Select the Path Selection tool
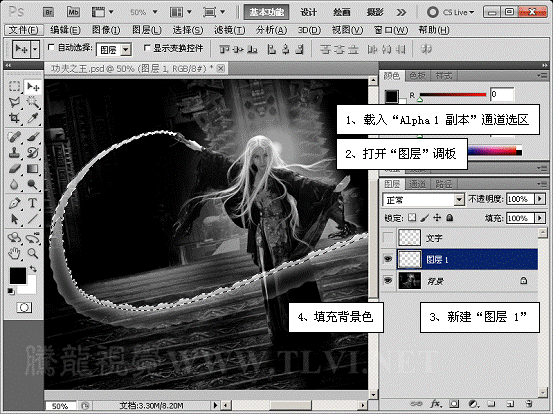 (14, 219)
